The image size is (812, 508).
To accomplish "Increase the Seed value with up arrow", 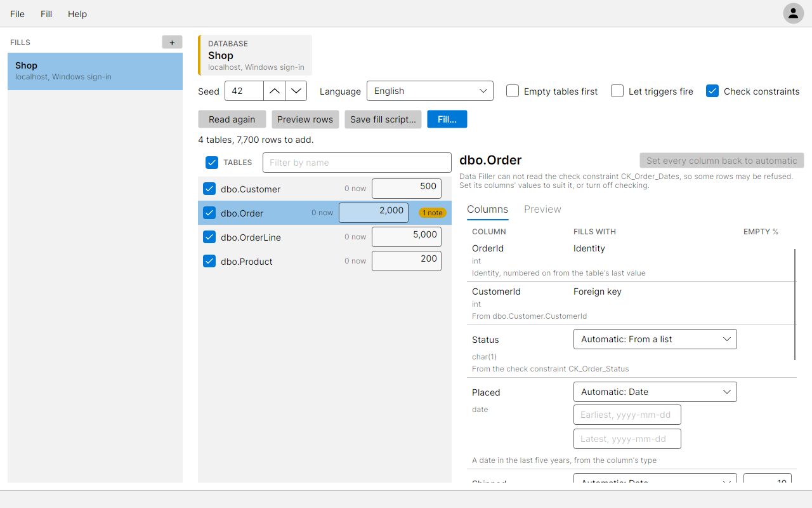I will [x=274, y=91].
